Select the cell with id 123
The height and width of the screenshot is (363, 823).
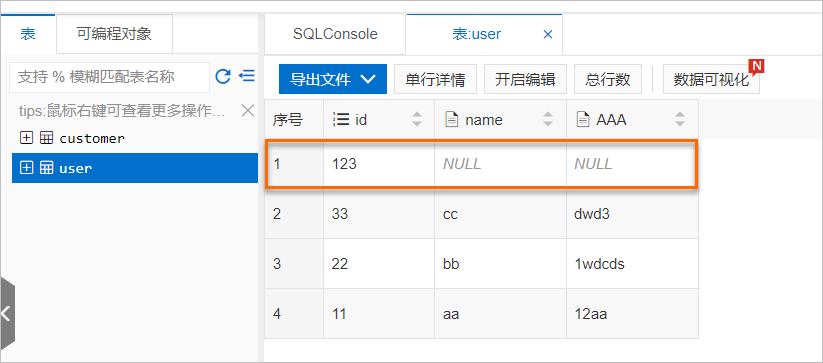[379, 164]
